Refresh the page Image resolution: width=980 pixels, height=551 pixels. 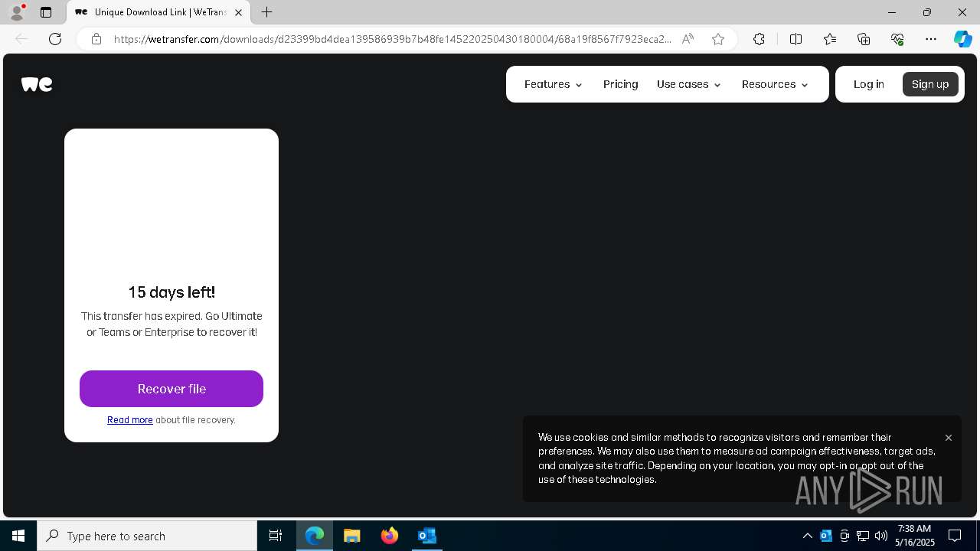click(55, 39)
